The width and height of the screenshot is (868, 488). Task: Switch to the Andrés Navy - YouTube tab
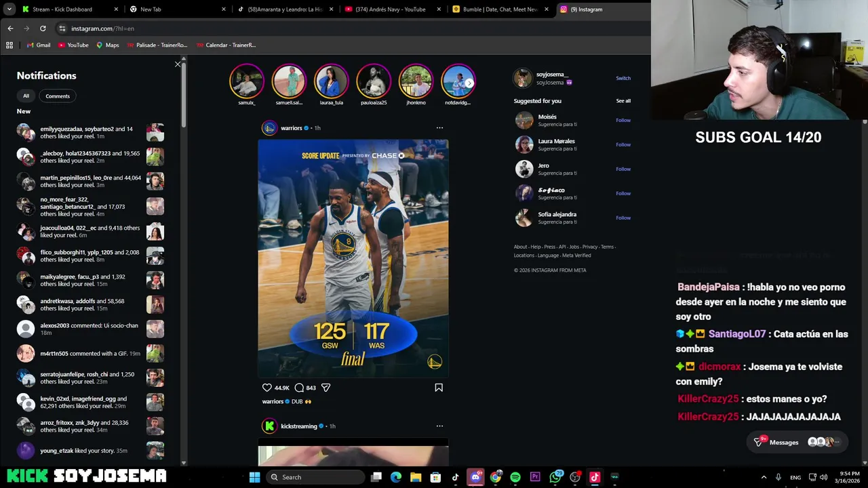click(393, 9)
